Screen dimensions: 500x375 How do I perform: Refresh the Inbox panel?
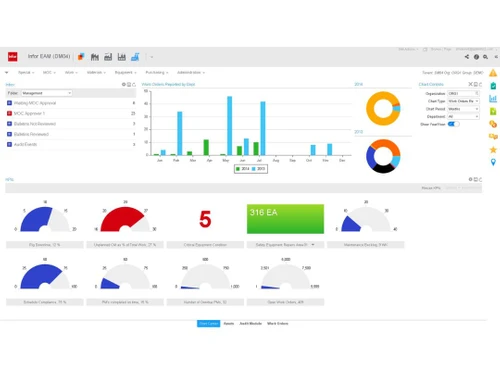click(134, 85)
